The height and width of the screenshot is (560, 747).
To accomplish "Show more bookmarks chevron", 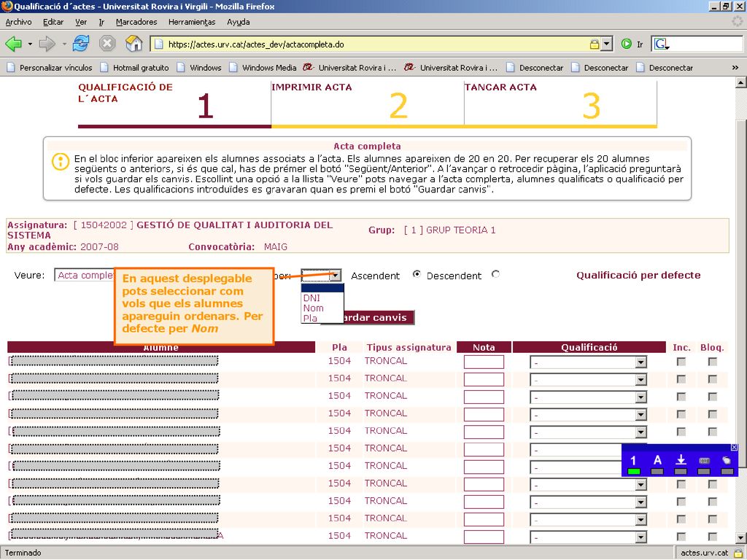I will (735, 68).
